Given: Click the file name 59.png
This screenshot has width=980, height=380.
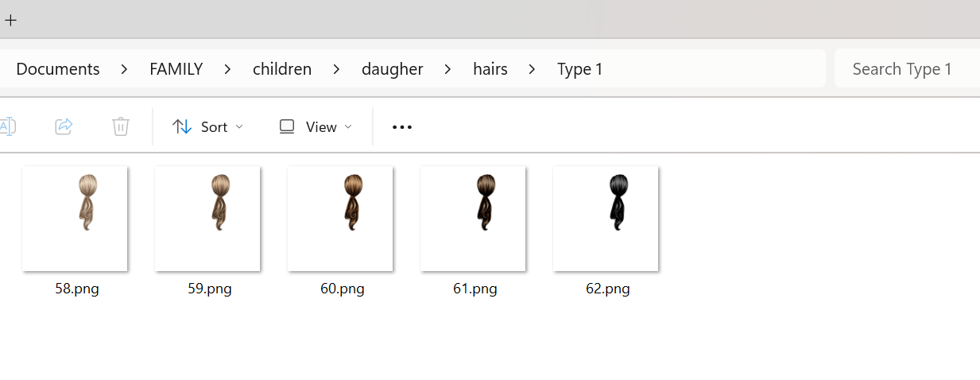Looking at the screenshot, I should (x=210, y=289).
